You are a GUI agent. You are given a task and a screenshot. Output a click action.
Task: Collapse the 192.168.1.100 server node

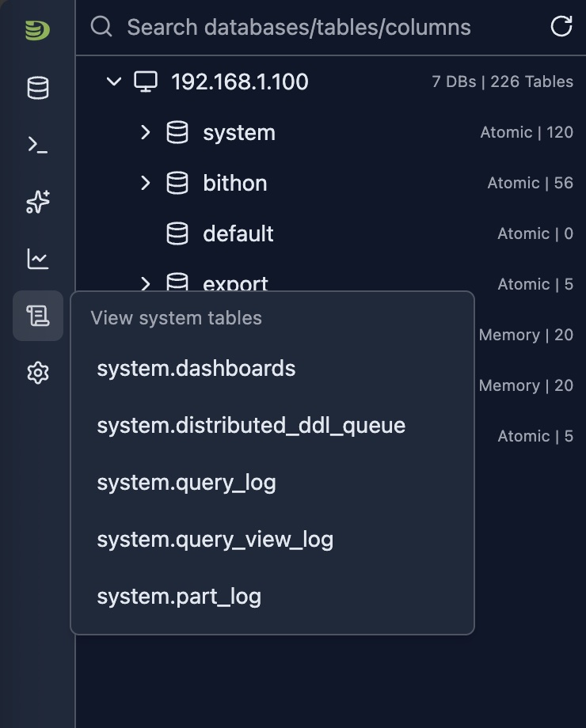coord(114,82)
